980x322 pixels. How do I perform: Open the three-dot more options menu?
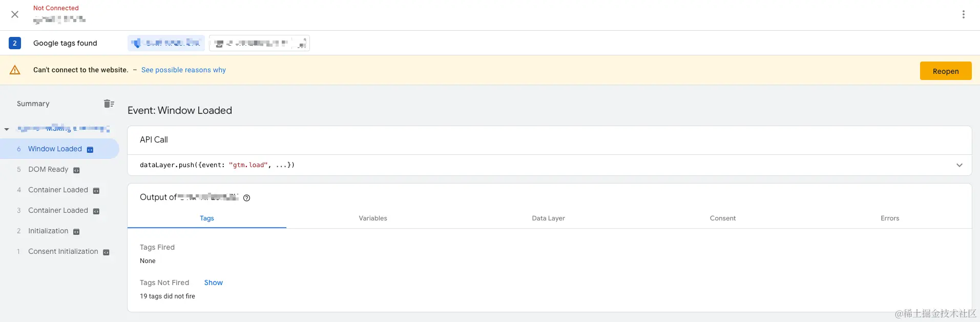point(963,14)
